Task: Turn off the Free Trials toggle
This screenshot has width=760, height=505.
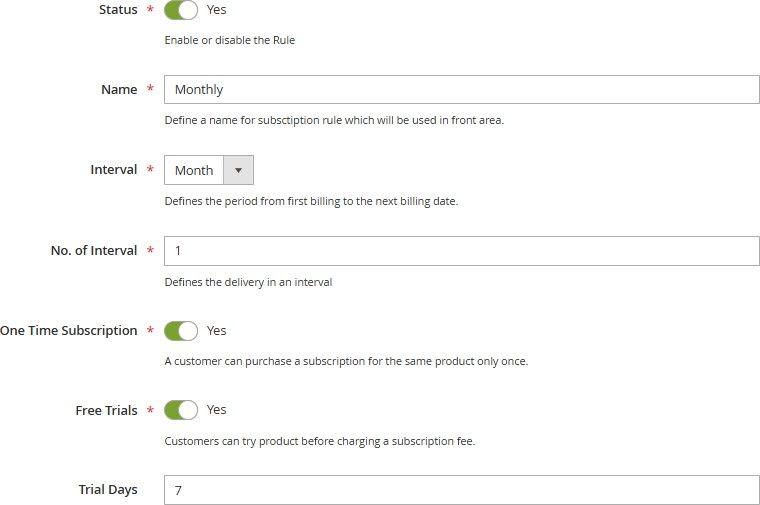Action: click(x=181, y=410)
